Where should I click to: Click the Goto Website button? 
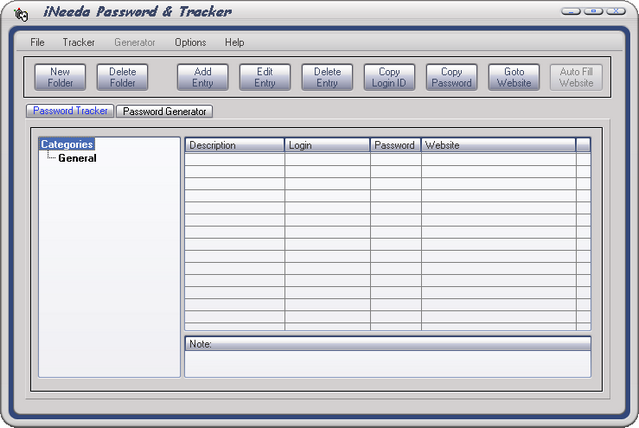[x=514, y=77]
